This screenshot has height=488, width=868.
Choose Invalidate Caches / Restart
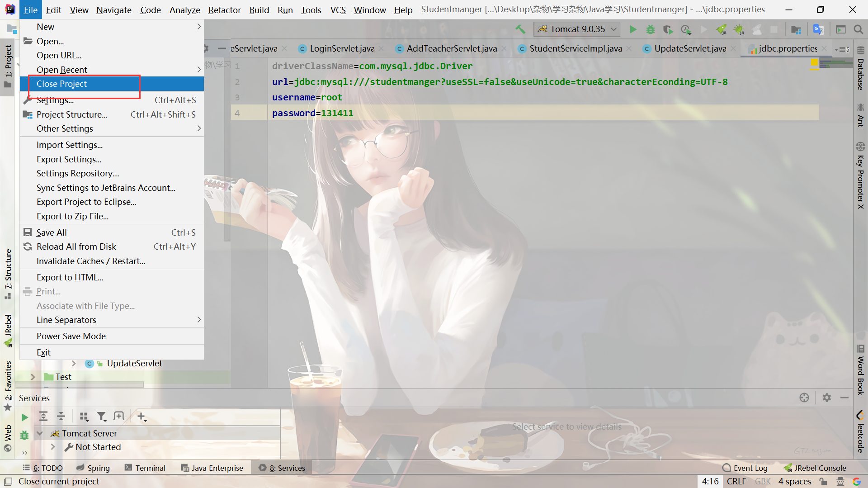(112, 261)
